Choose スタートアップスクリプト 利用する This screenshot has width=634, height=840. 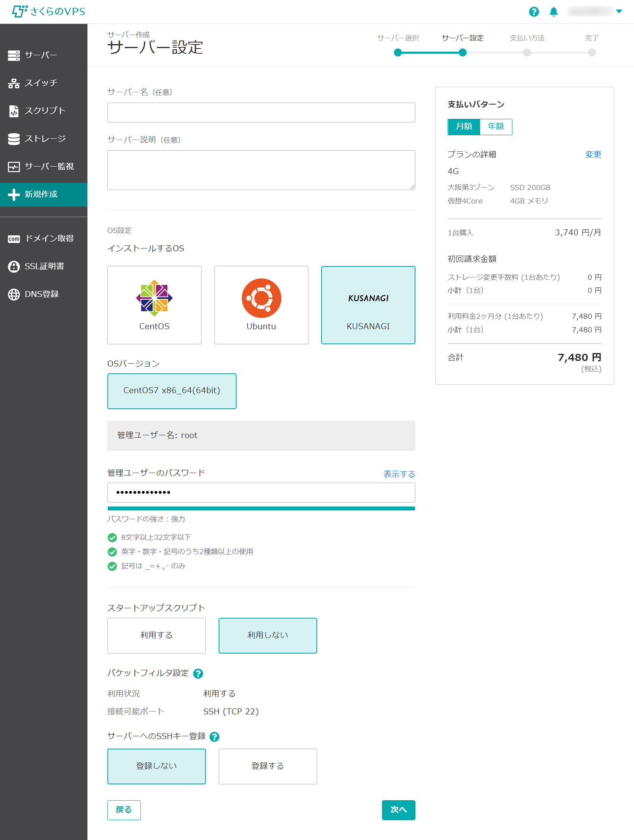click(x=157, y=635)
